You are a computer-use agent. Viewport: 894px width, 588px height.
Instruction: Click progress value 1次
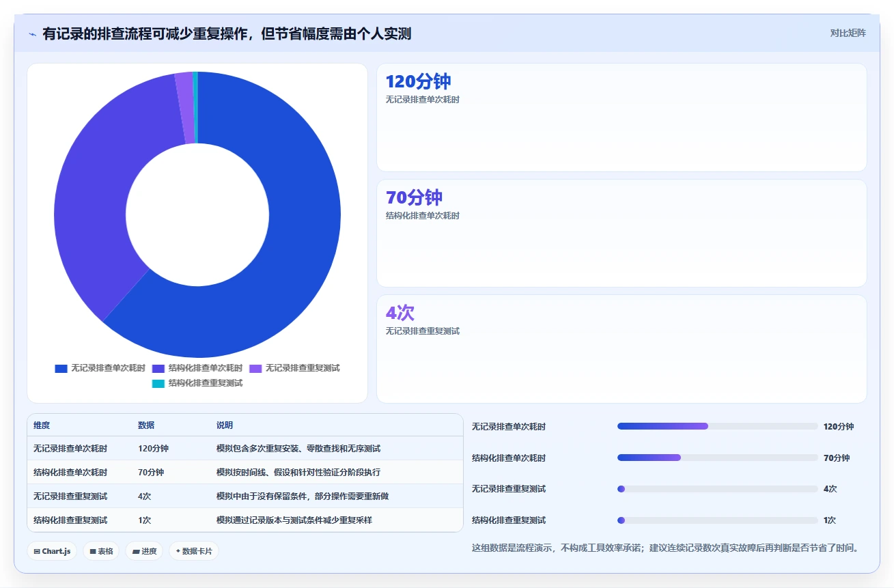coord(830,520)
